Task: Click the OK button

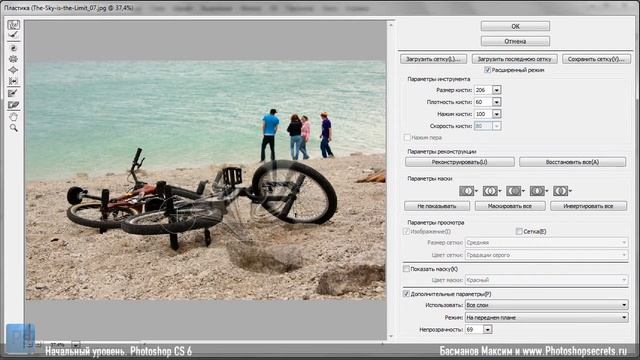Action: (x=515, y=26)
